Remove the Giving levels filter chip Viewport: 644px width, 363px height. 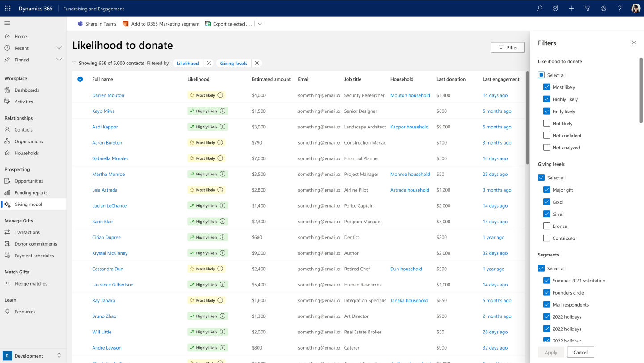pos(257,64)
